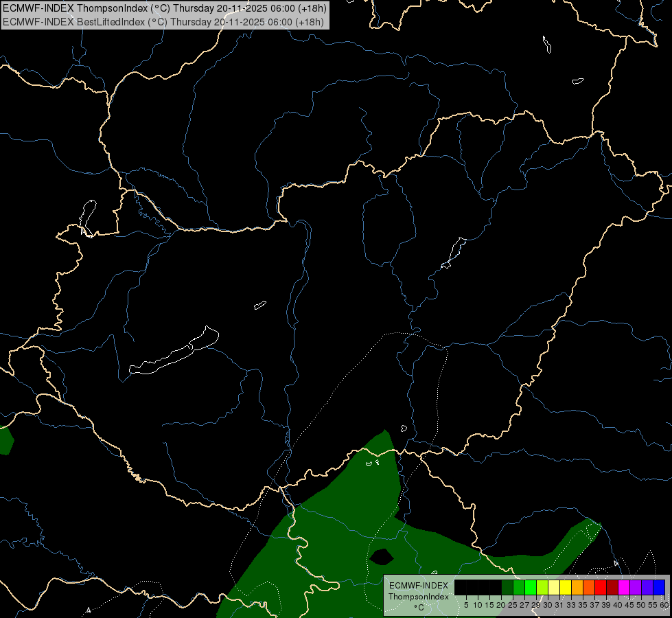Click the legend tick value '25'
This screenshot has width=672, height=618.
click(x=513, y=605)
